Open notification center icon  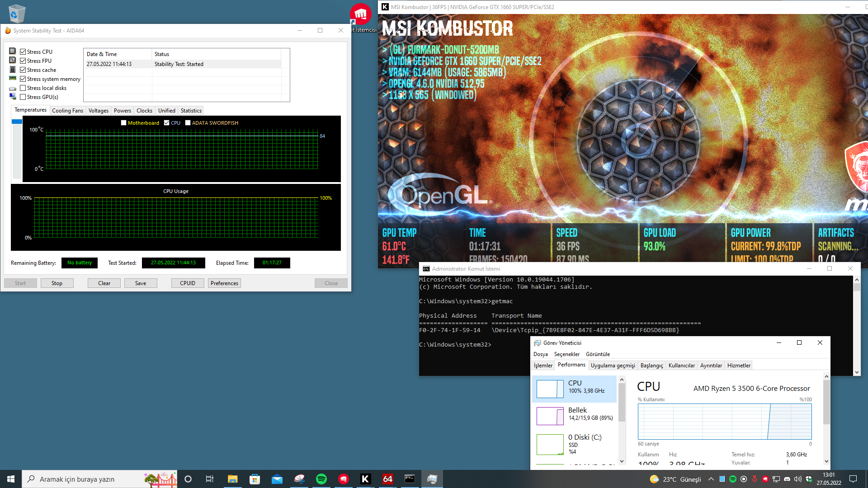coord(853,479)
